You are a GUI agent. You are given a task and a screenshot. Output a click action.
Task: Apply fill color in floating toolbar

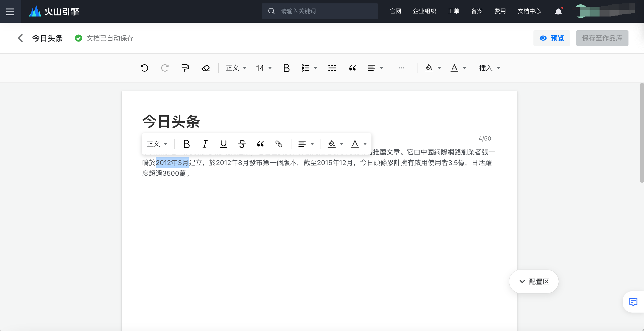(332, 144)
